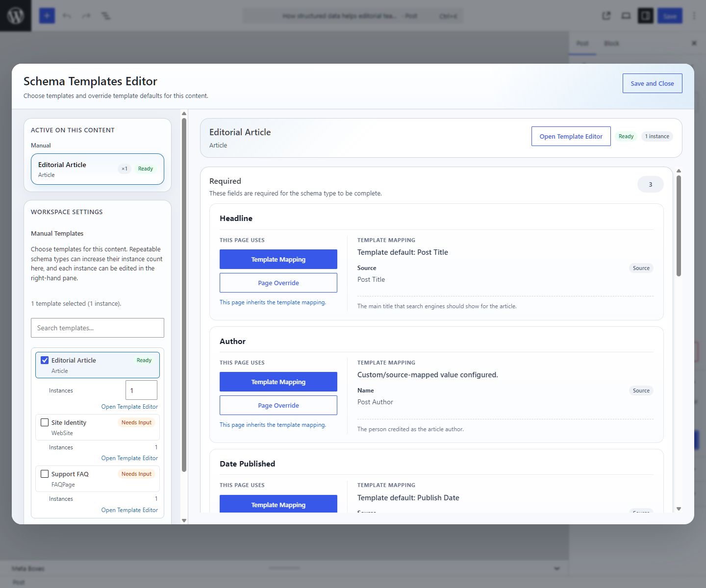The height and width of the screenshot is (588, 706).
Task: Check the Support FAQ template checkbox
Action: coord(45,474)
